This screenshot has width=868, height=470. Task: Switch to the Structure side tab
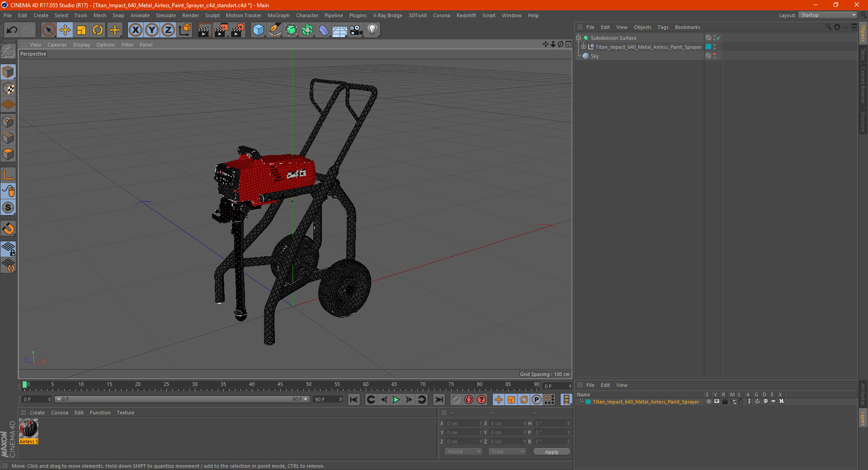(863, 121)
